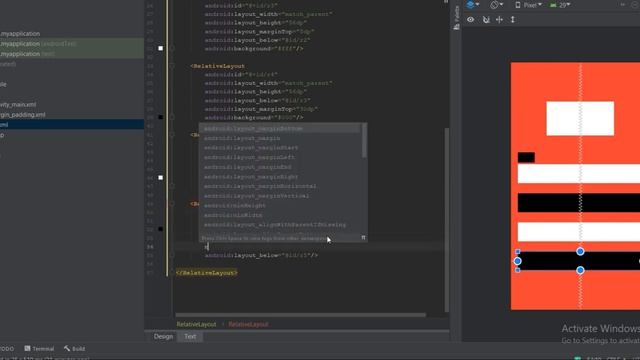
Task: Choose android:minHeight suggestion
Action: [x=280, y=205]
